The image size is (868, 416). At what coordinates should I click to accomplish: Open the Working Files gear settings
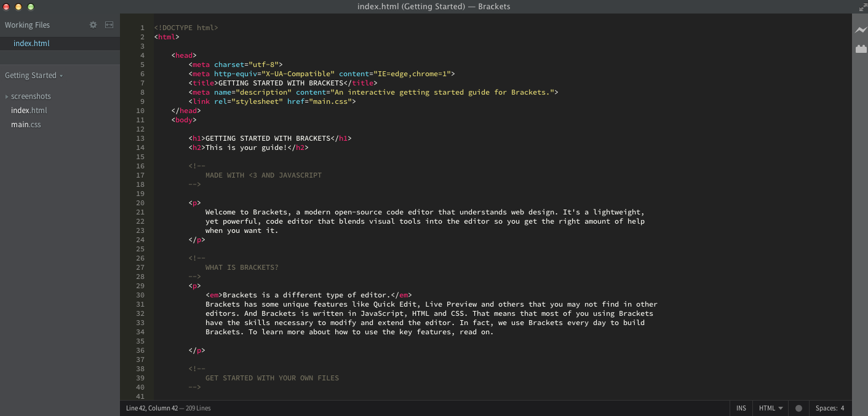point(94,25)
